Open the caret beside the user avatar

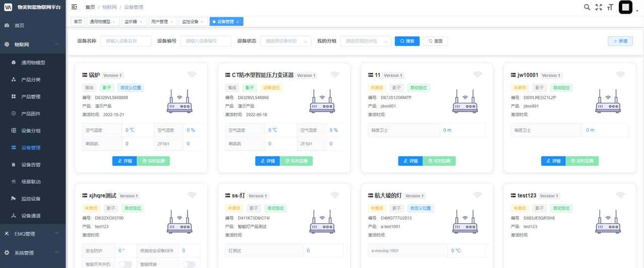(x=637, y=10)
